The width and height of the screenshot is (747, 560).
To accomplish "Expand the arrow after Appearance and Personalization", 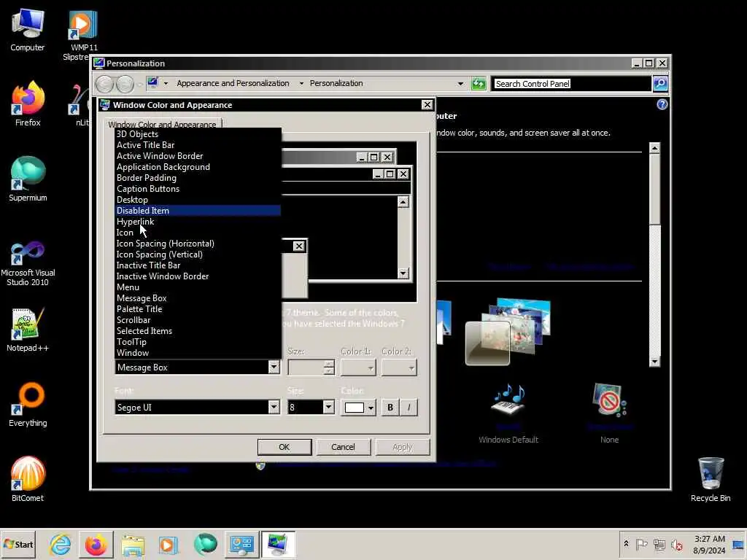I will tap(301, 83).
